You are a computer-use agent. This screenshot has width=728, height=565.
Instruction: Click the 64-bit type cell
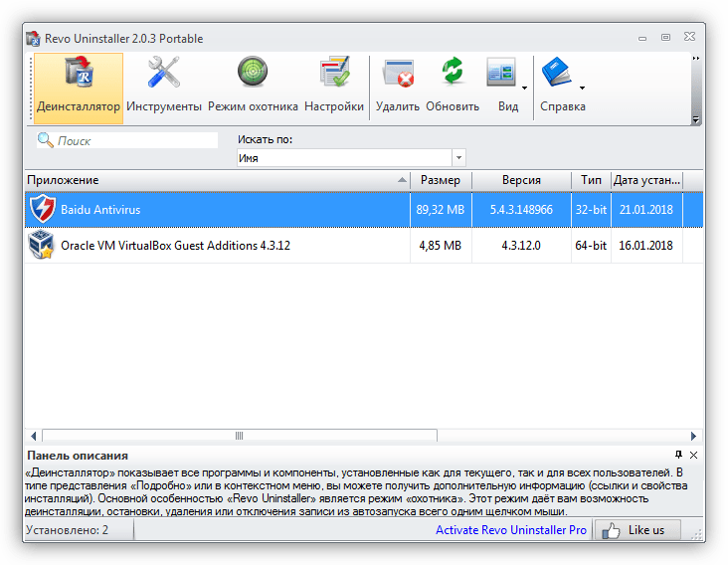[591, 245]
